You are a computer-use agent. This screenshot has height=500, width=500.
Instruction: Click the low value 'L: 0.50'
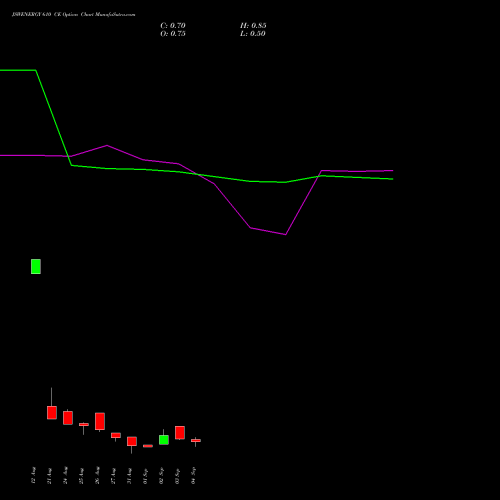(253, 34)
